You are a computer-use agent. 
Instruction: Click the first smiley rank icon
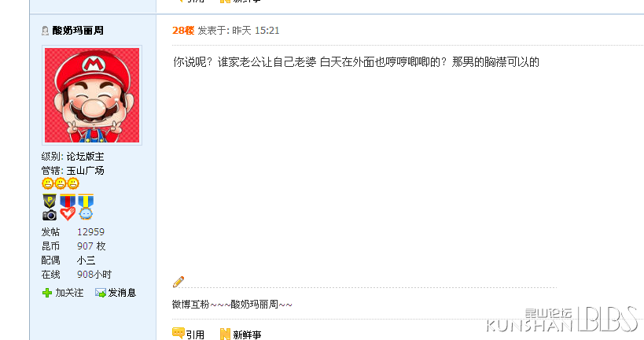(48, 183)
